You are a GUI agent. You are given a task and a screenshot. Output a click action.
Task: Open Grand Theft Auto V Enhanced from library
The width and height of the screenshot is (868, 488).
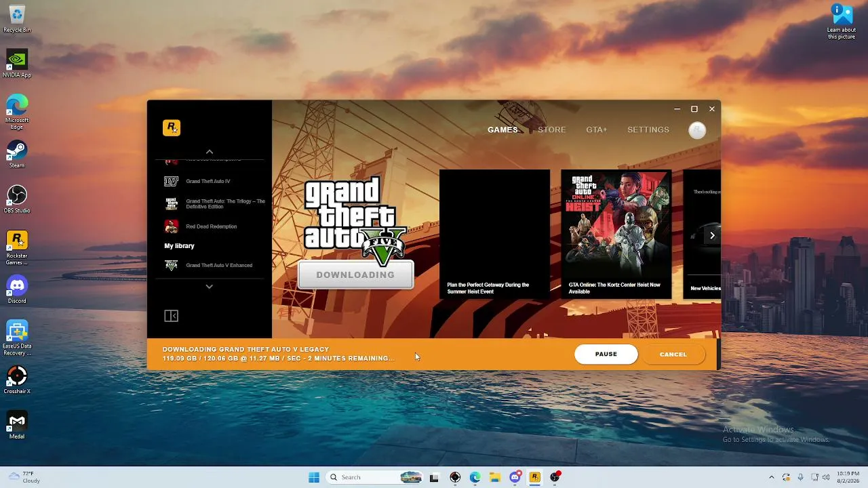[x=209, y=266]
